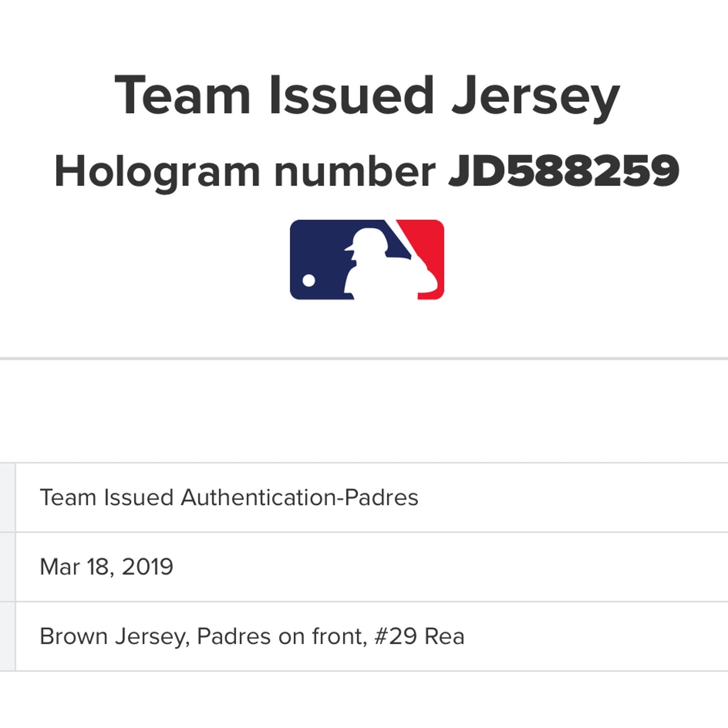Click the "#29 Rea" text
Screen dimensions: 728x728
pos(419,636)
